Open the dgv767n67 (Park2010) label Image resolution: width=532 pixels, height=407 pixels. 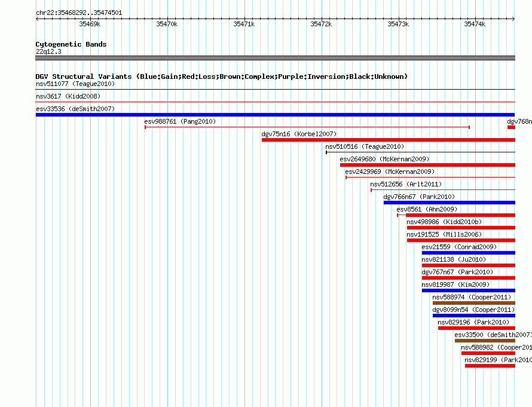click(x=457, y=272)
